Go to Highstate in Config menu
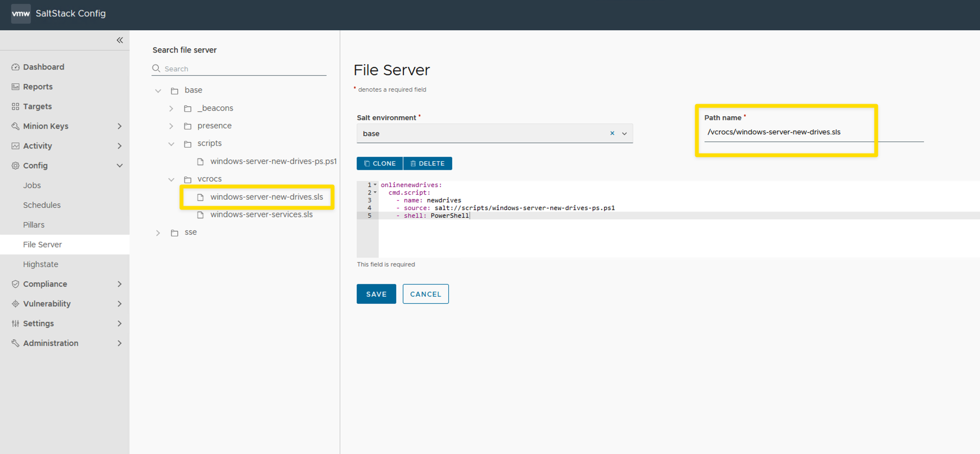 click(x=41, y=264)
